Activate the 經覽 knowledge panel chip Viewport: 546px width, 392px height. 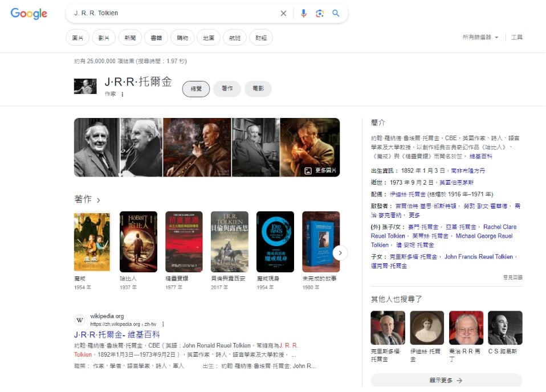[x=195, y=88]
